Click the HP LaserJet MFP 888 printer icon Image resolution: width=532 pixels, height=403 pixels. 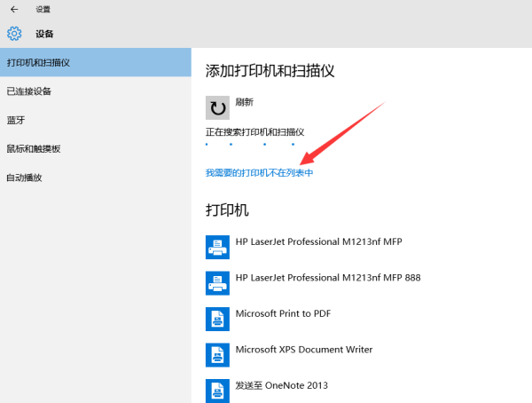217,283
